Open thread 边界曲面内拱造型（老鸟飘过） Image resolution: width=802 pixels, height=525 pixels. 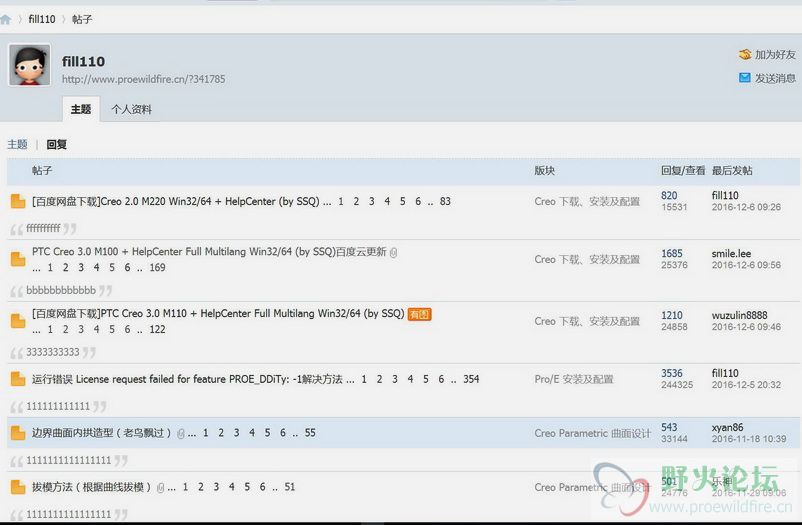101,433
